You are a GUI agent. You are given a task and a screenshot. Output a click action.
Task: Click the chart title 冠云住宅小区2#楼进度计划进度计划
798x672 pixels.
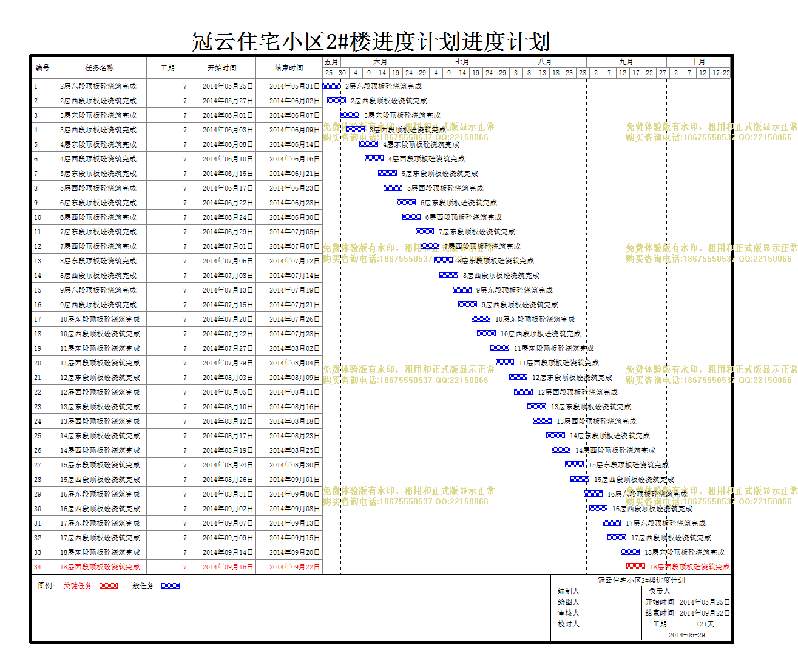[371, 42]
